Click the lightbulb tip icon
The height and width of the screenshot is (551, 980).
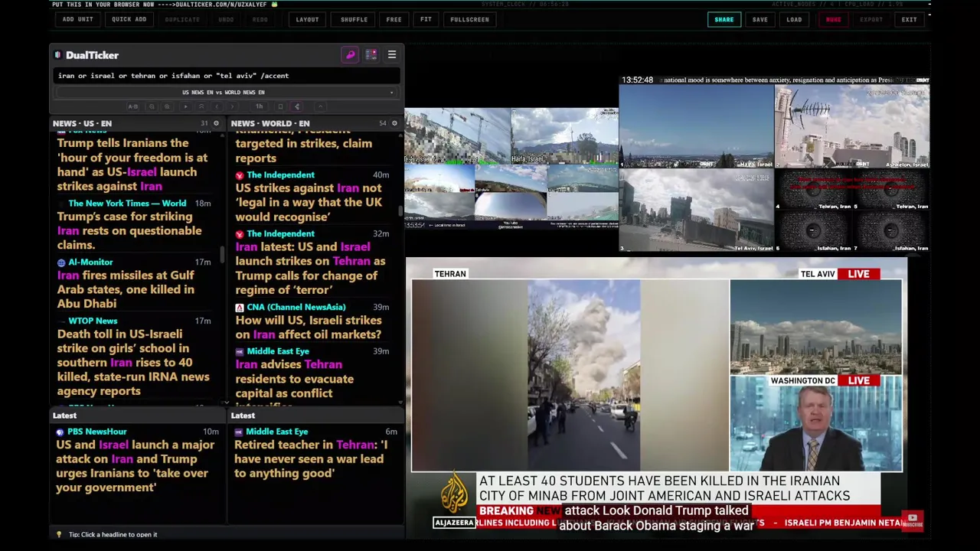pyautogui.click(x=59, y=534)
